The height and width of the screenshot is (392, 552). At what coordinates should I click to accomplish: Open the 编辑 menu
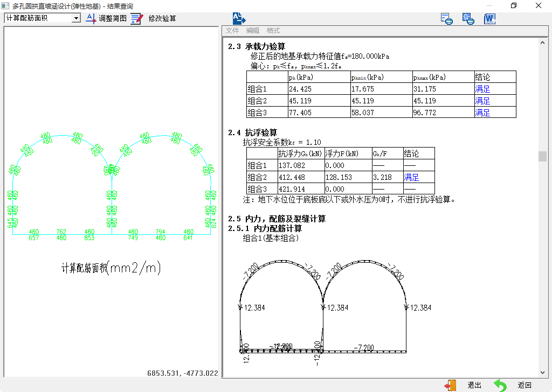tap(252, 31)
